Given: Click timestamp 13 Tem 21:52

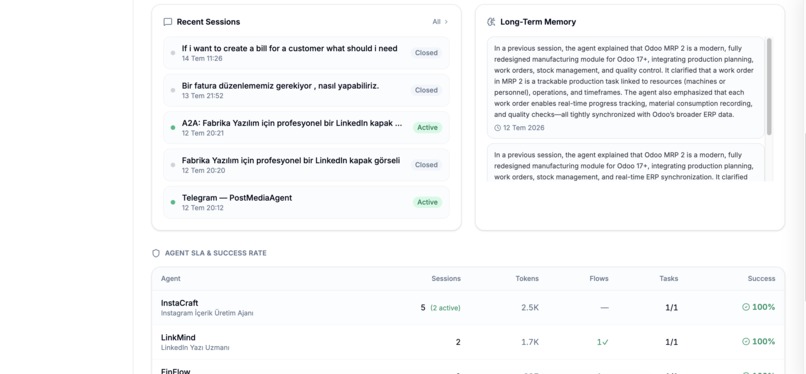Looking at the screenshot, I should point(203,96).
